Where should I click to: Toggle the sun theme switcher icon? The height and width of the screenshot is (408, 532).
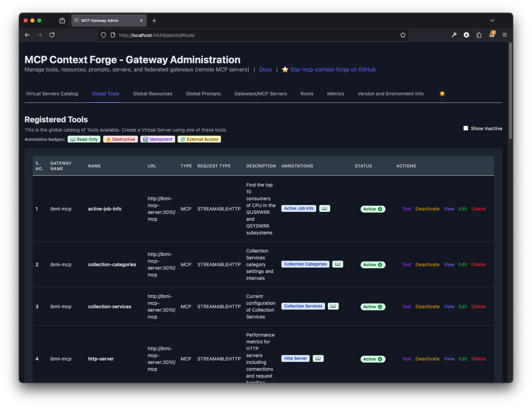442,94
